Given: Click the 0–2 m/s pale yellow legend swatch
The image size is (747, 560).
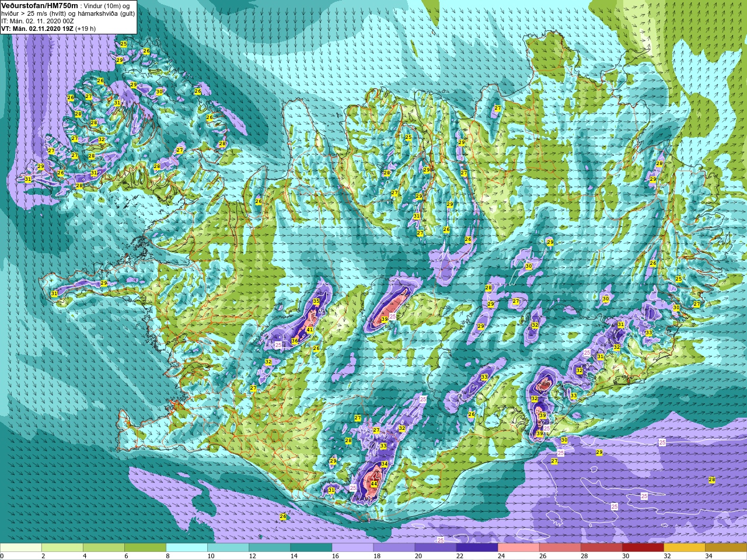Looking at the screenshot, I should click(x=21, y=548).
